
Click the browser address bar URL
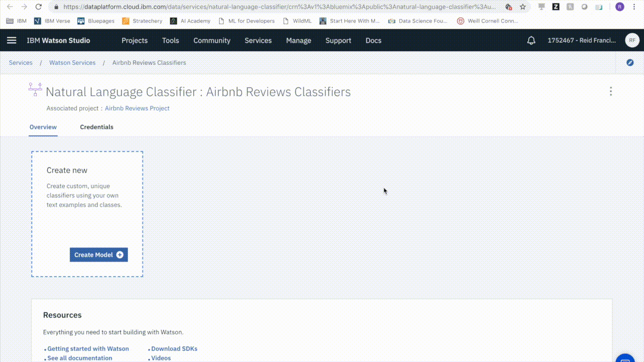click(279, 7)
